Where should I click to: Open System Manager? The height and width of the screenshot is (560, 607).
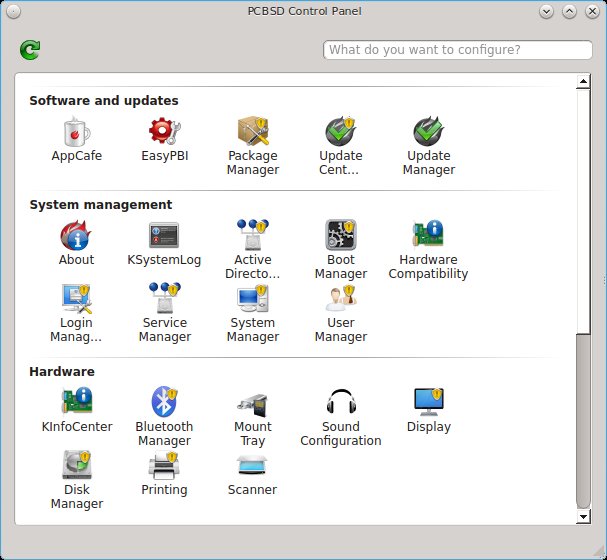pos(253,313)
